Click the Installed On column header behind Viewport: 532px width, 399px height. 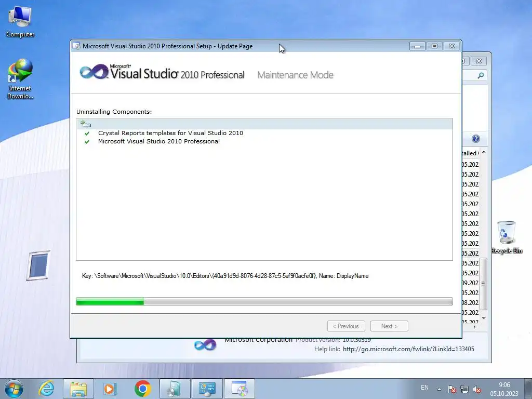tap(471, 153)
